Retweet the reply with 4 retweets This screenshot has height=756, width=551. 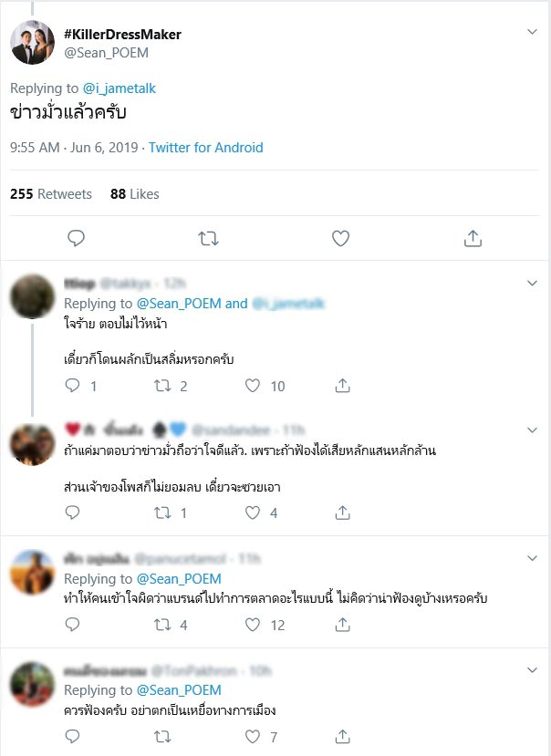coord(164,625)
